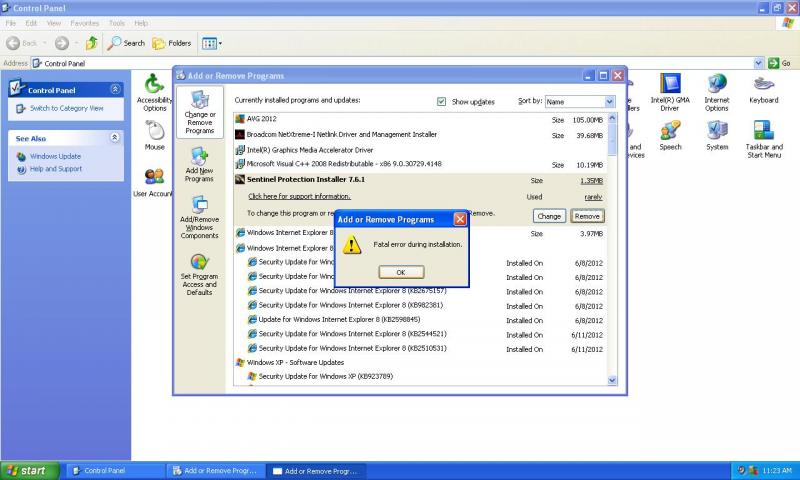Open the Speech control panel icon

click(670, 136)
